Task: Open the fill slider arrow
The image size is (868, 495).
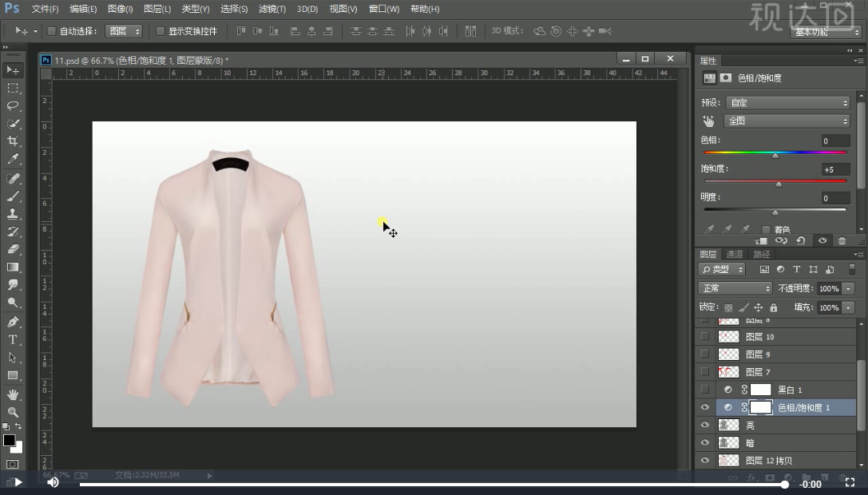Action: click(848, 307)
